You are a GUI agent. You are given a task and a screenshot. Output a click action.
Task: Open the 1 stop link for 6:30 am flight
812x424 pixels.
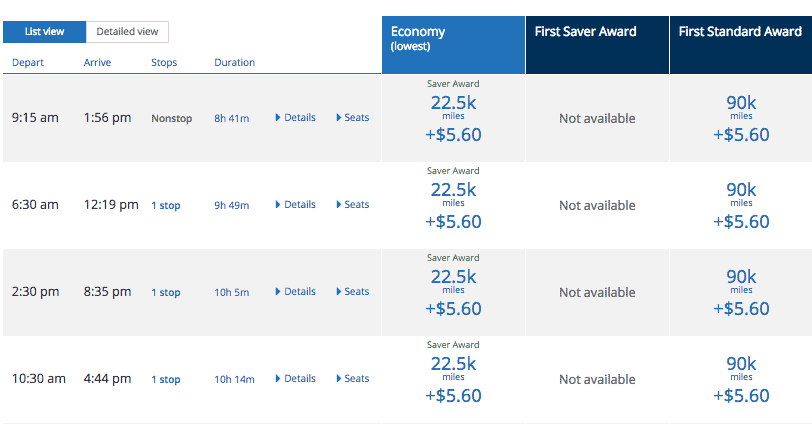166,206
